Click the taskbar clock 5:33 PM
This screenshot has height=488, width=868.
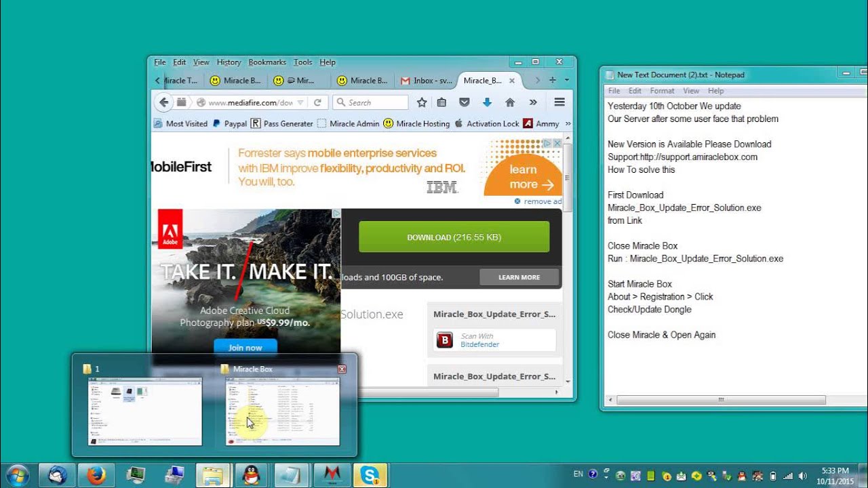click(835, 471)
